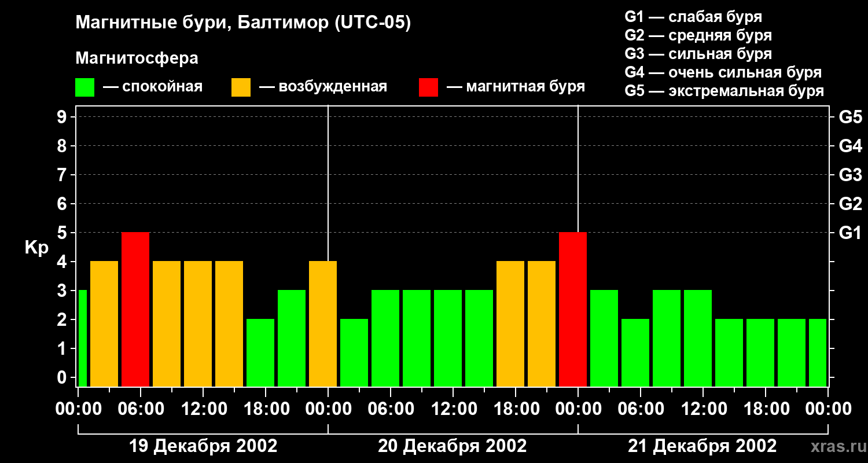Click the orange 19:00–22:00 bar on 20 December

click(x=542, y=324)
